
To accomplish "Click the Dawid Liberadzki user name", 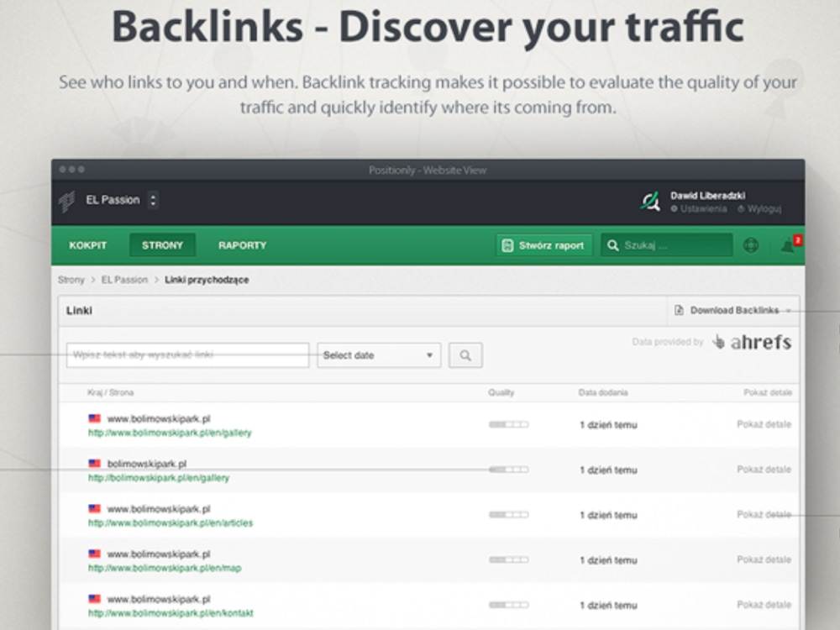I will (x=707, y=196).
